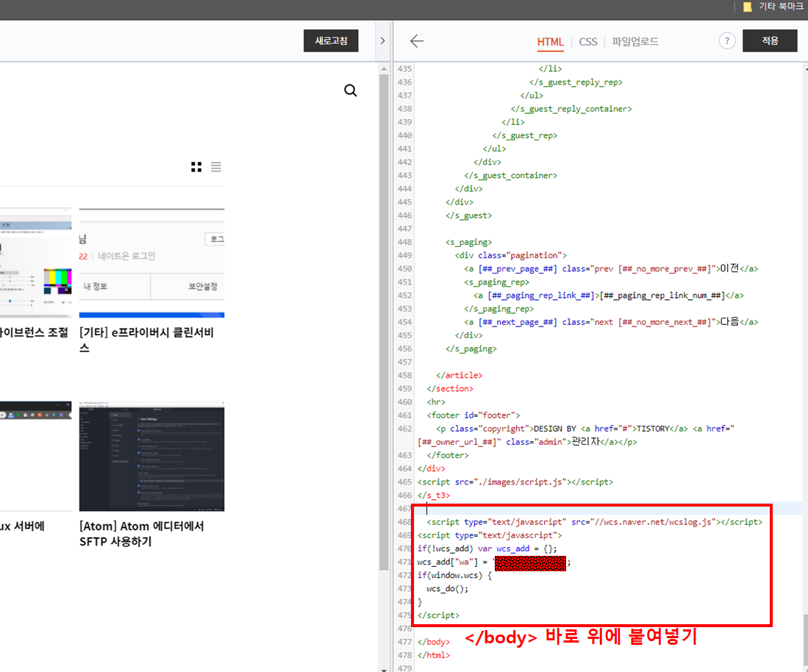
Task: Click the wcs_do(); code on line 473
Action: click(x=447, y=588)
